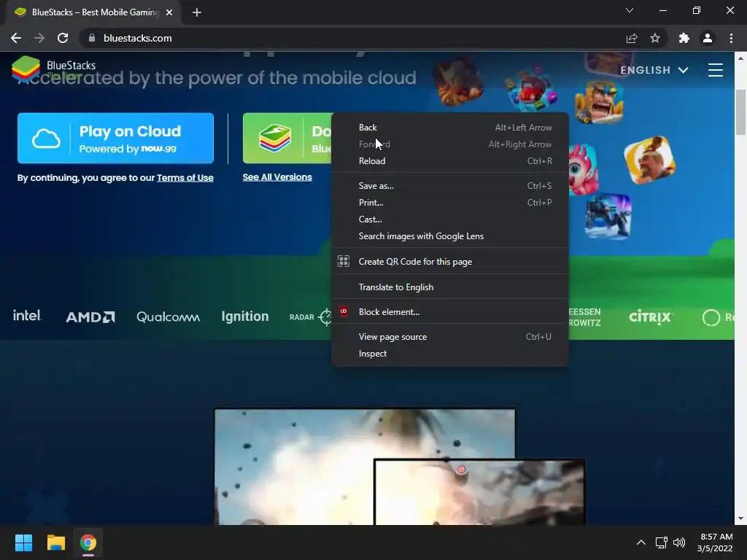747x560 pixels.
Task: Open the hamburger site menu
Action: point(715,70)
